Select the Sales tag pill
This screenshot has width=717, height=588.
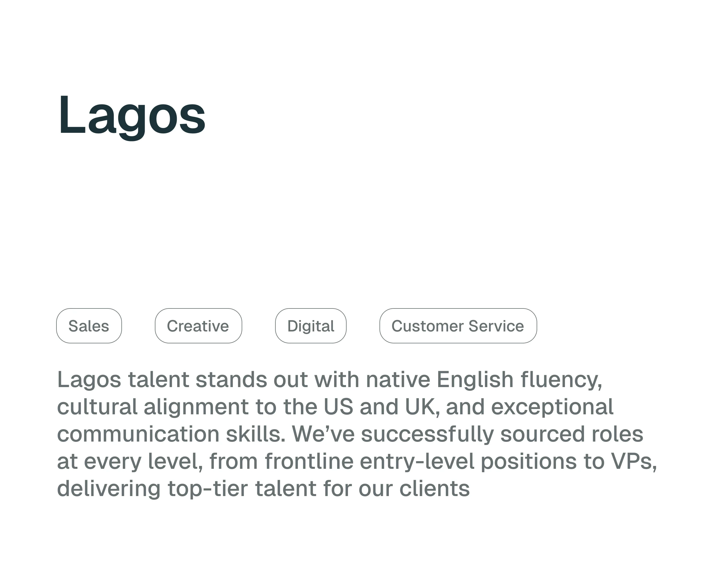(89, 326)
